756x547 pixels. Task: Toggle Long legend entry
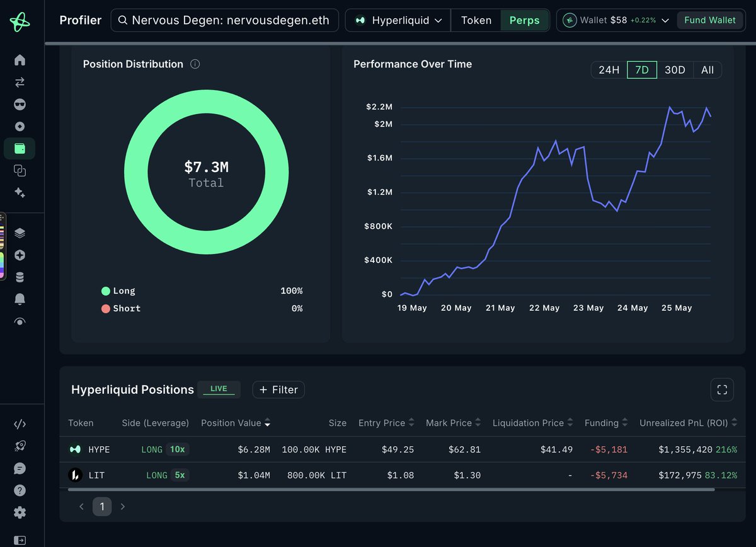point(118,291)
